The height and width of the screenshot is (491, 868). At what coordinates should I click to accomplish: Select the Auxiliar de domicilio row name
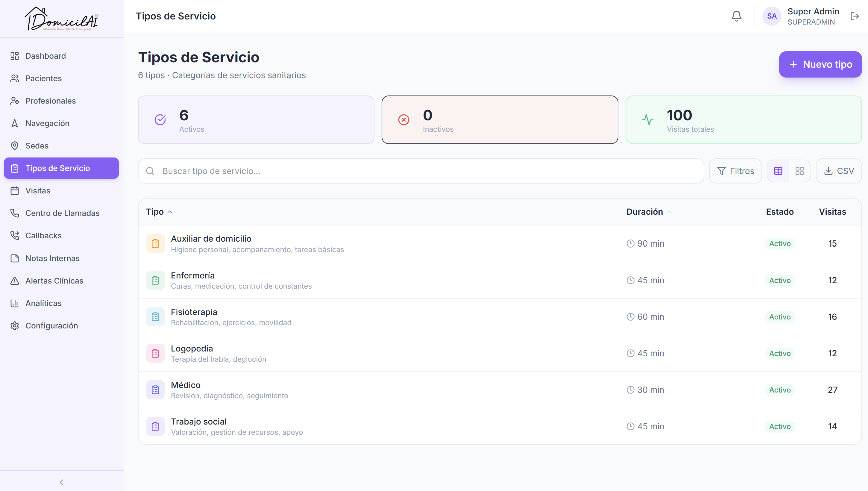[x=211, y=239]
